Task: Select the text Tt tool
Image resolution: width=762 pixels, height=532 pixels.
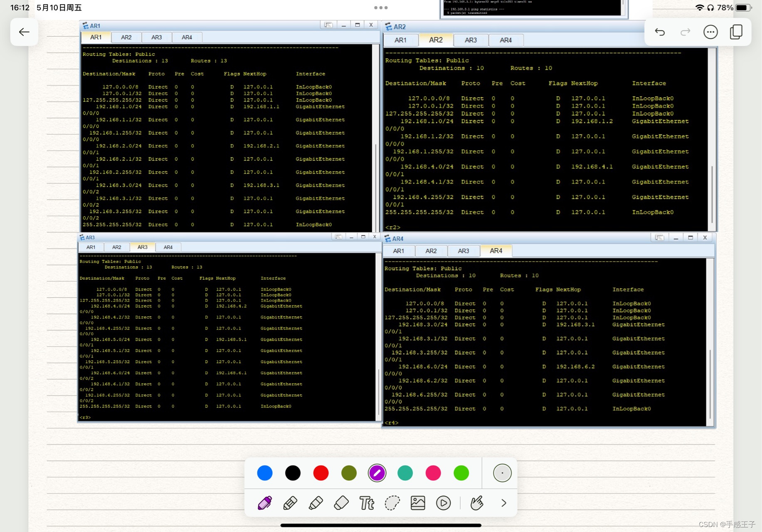Action: click(x=367, y=503)
